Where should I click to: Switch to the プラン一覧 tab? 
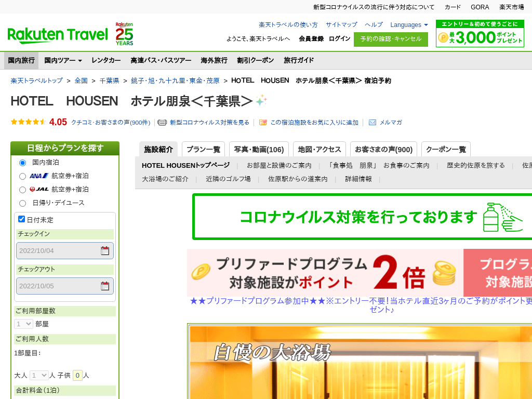click(x=203, y=149)
